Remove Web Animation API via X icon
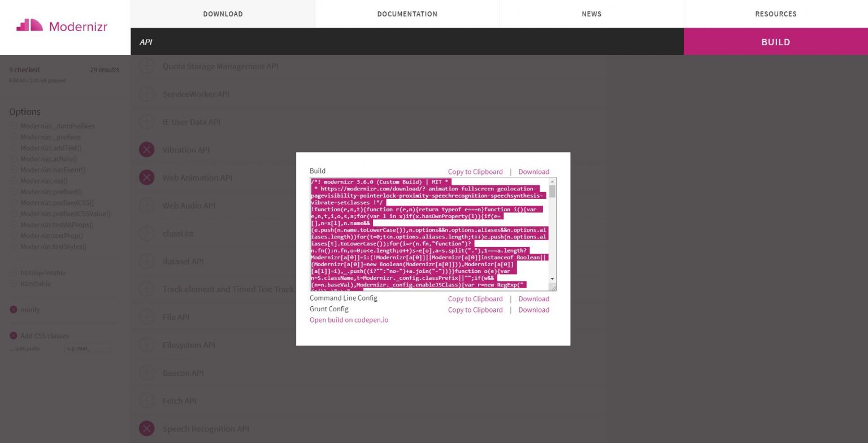868x443 pixels. [x=146, y=177]
